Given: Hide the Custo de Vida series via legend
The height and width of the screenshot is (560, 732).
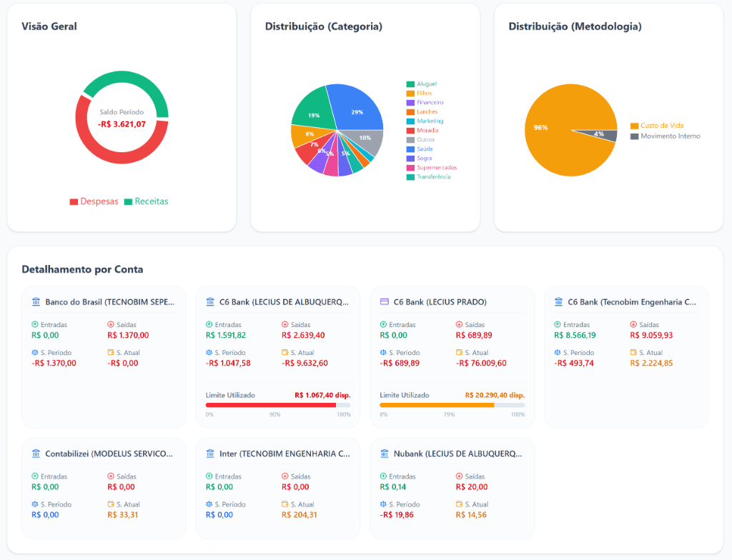Looking at the screenshot, I should [656, 126].
